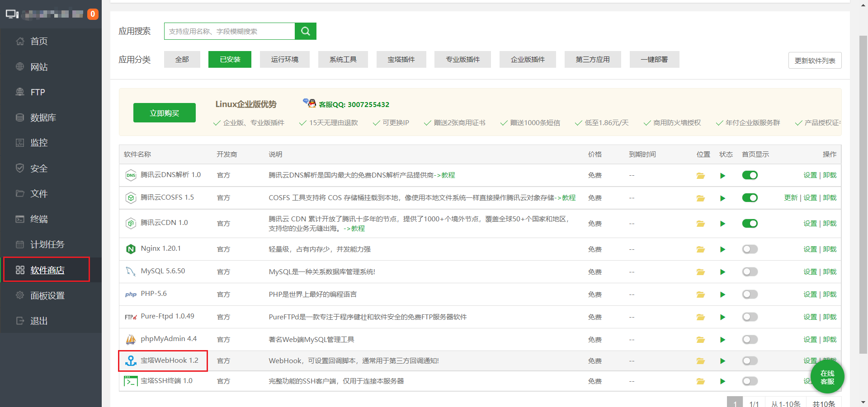868x407 pixels.
Task: Enable homepage display for Pure-Ftpd
Action: coord(750,317)
